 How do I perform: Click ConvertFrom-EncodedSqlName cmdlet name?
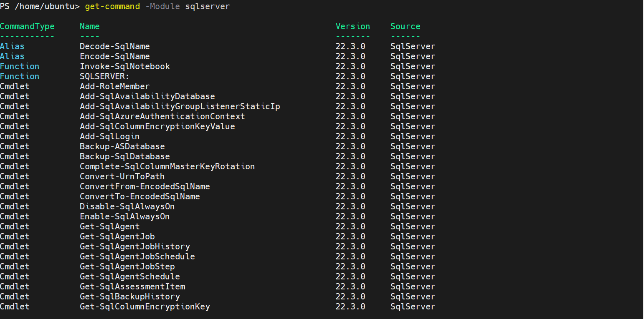145,186
